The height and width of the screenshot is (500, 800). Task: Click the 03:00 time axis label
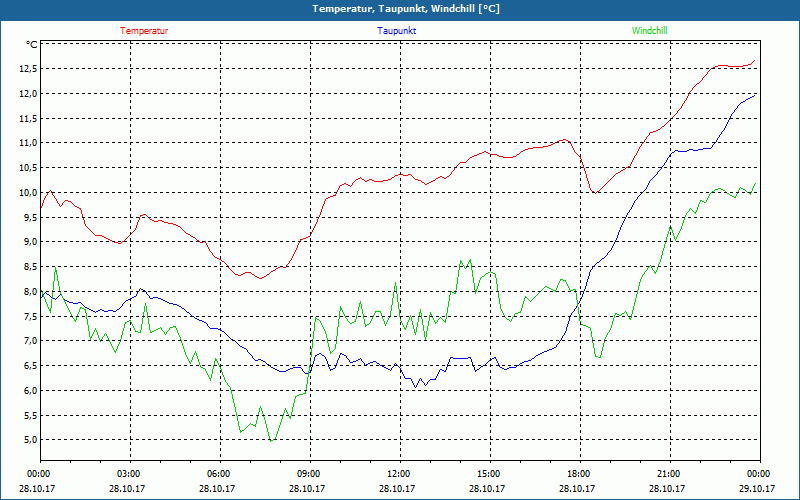coord(131,474)
